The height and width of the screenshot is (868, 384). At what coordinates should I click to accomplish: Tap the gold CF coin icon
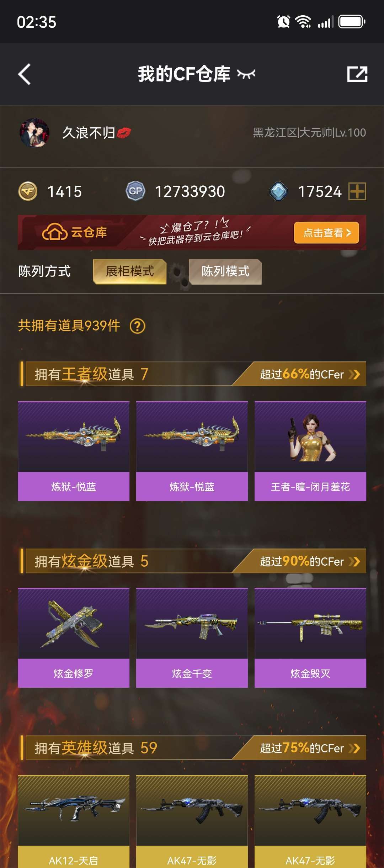(28, 191)
